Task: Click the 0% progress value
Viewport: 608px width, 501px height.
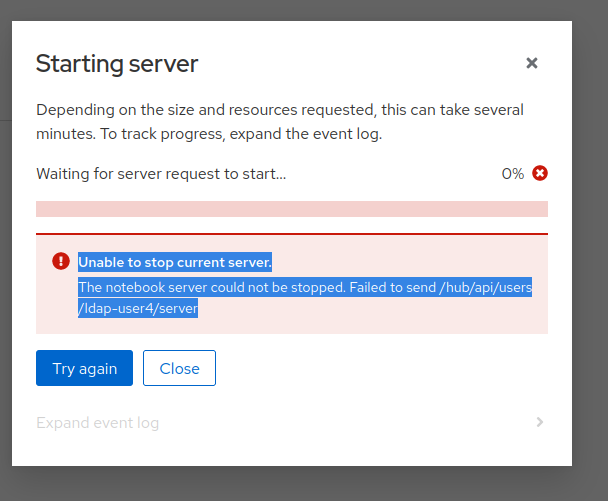Action: tap(512, 174)
